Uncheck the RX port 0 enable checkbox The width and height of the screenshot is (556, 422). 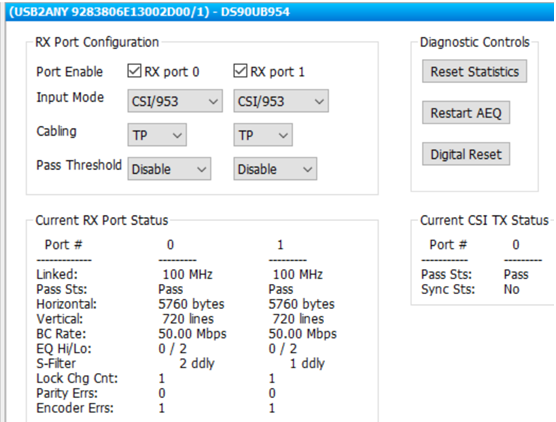click(134, 71)
